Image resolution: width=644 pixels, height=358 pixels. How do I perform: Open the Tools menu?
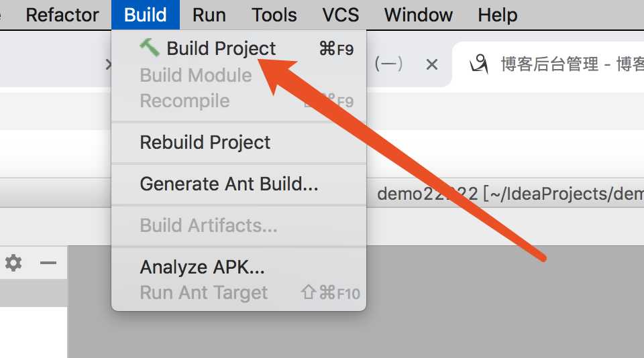click(x=274, y=15)
